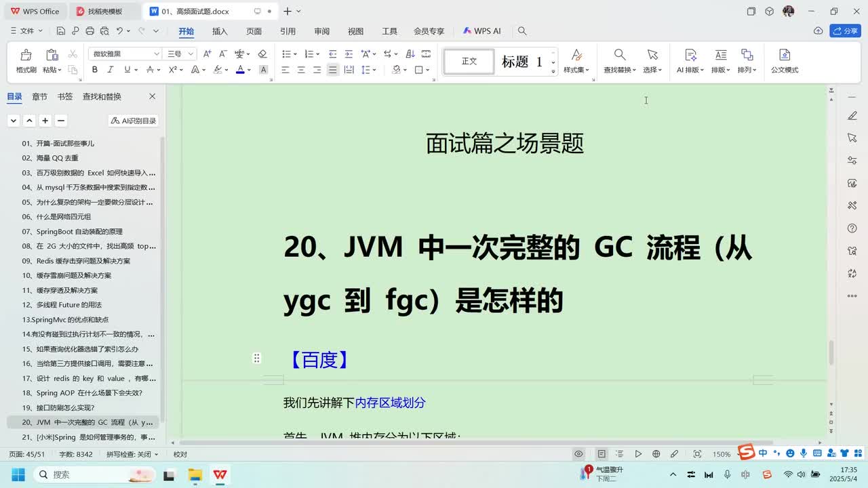This screenshot has width=868, height=488.
Task: Close the navigation side pane
Action: [x=152, y=96]
